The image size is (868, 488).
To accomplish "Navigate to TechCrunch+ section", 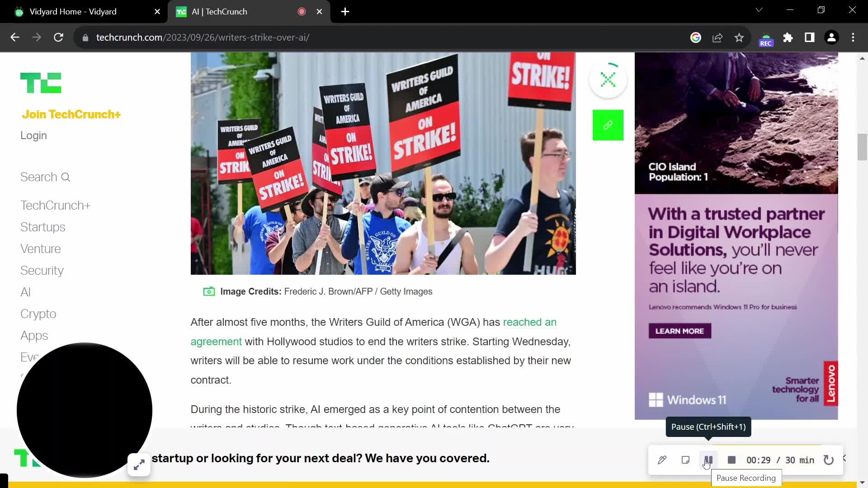I will click(x=55, y=206).
